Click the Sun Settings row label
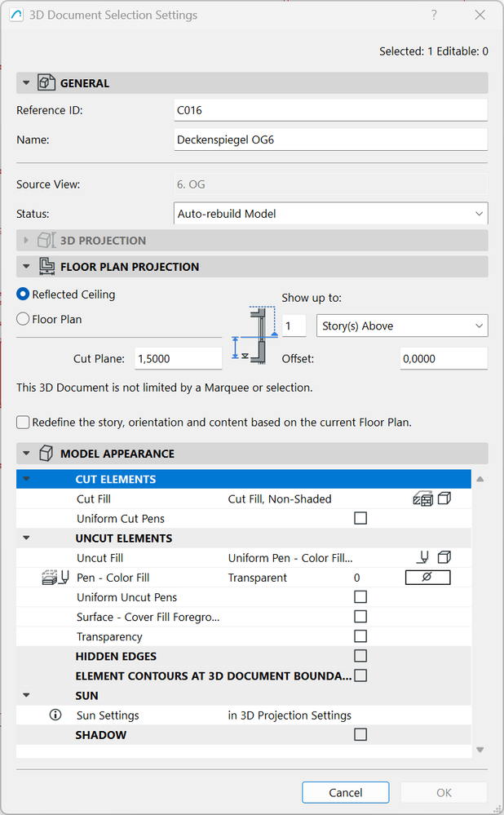The height and width of the screenshot is (815, 504). [108, 715]
